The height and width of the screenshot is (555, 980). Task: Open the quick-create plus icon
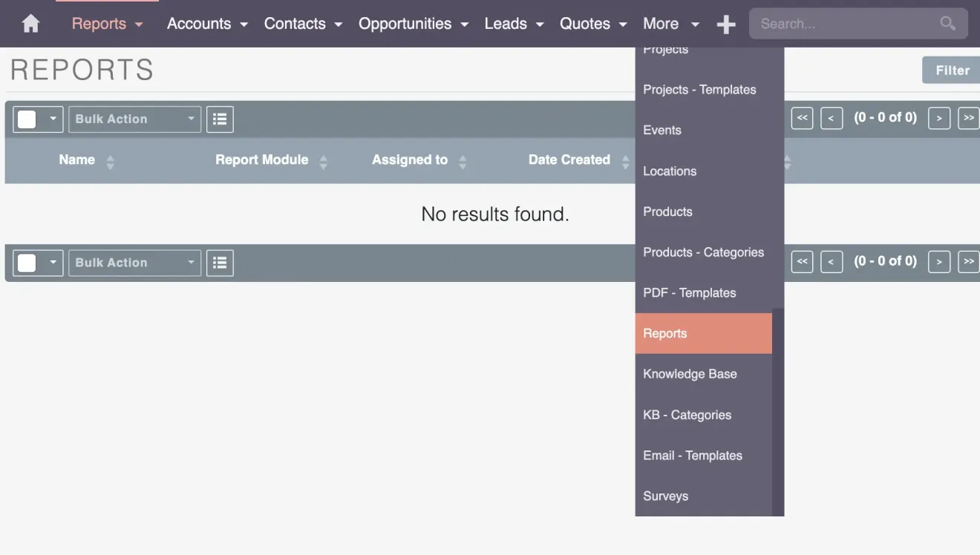726,23
